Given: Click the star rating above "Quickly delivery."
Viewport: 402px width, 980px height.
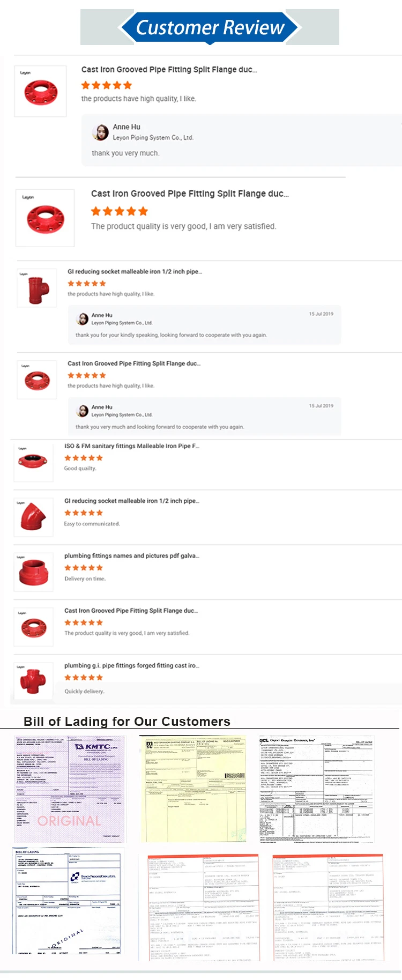Looking at the screenshot, I should click(x=84, y=678).
